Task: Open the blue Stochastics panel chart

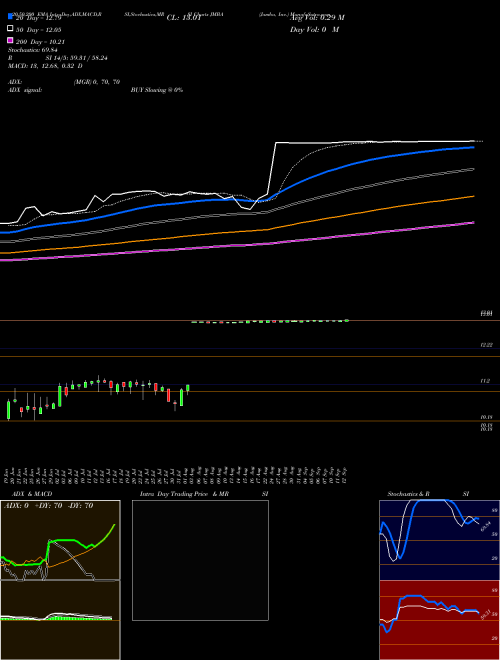Action: point(439,540)
